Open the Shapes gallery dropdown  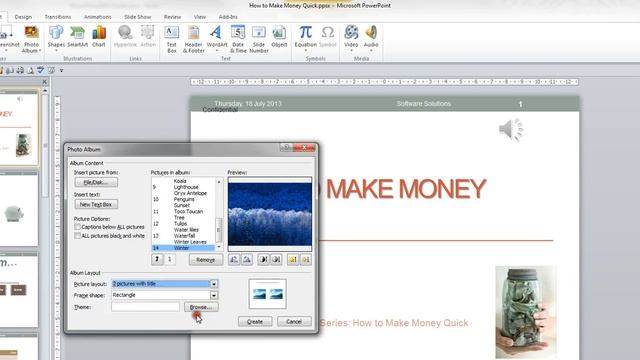(56, 51)
